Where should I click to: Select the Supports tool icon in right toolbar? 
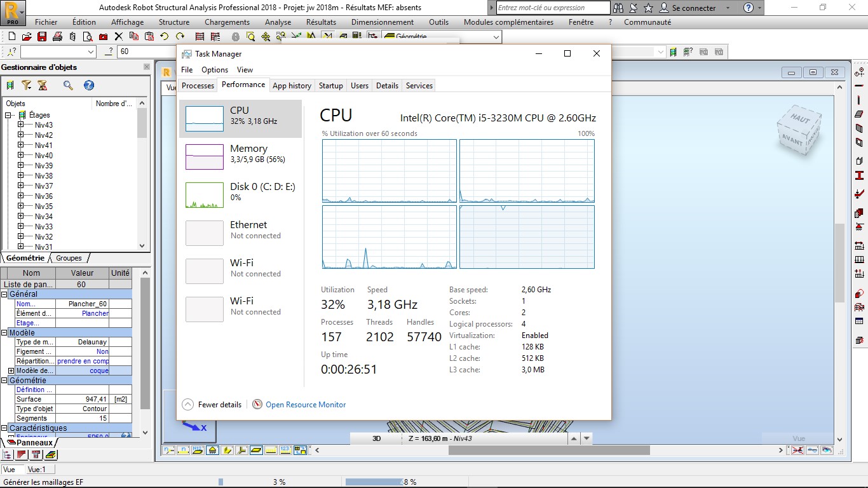(859, 227)
